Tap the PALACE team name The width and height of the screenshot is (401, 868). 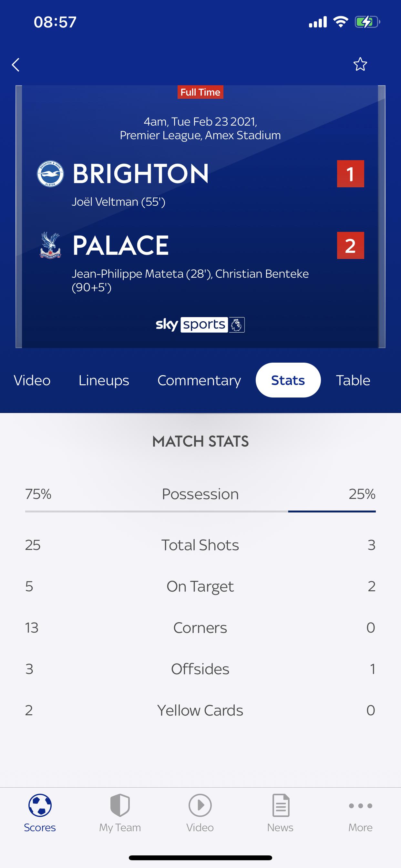[x=121, y=245]
